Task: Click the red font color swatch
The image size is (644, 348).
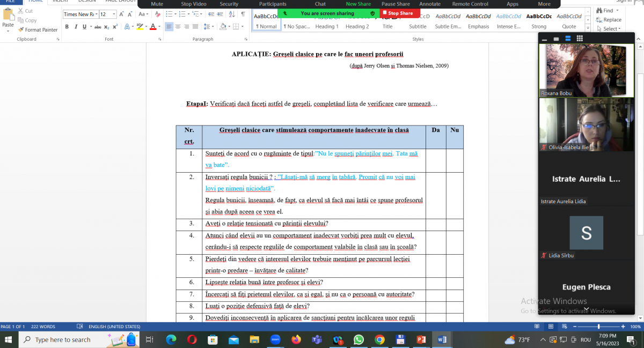Action: click(152, 27)
